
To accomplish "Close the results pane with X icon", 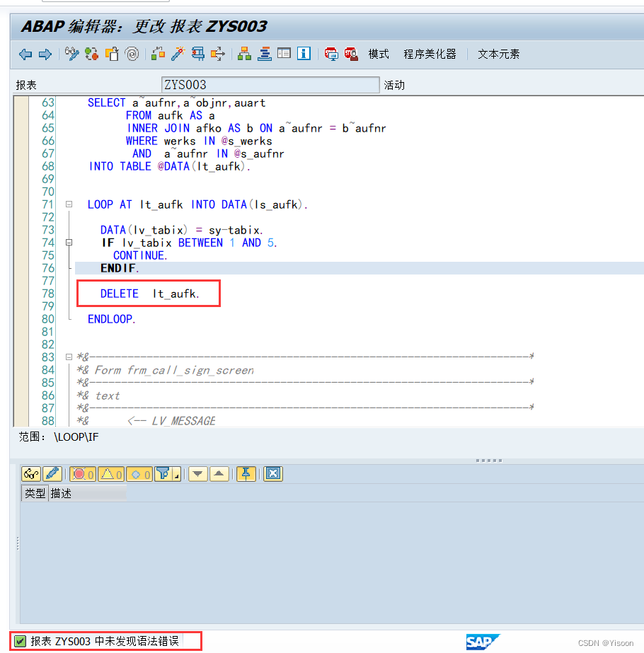I will (x=273, y=474).
